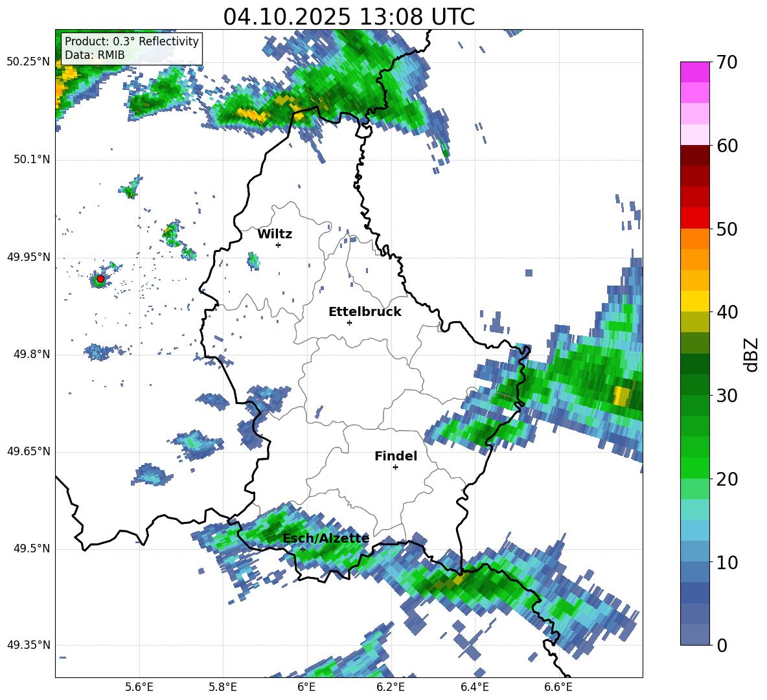Viewport: 767px width, 700px height.
Task: Click the colorbar value 40
Action: tap(727, 312)
